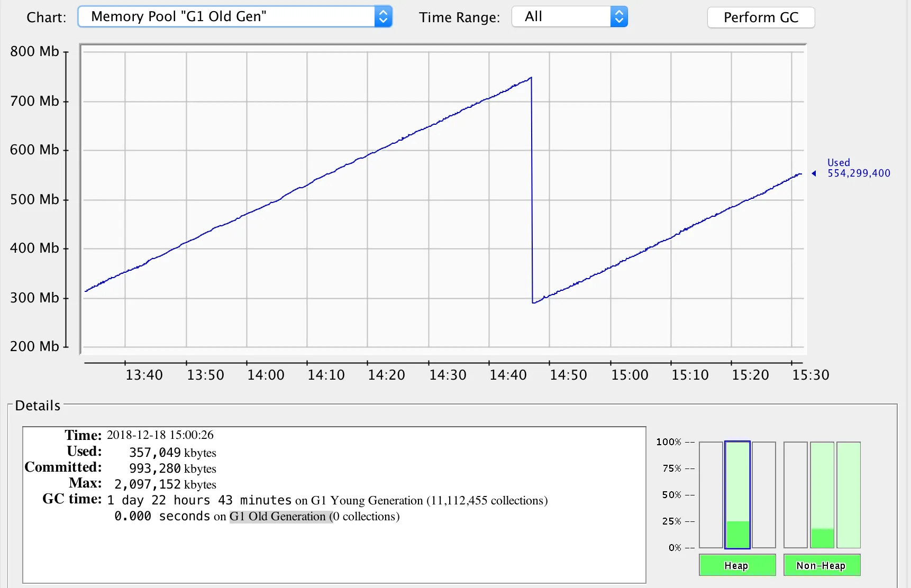Click the '13:40' time axis label
The image size is (911, 588).
[144, 375]
